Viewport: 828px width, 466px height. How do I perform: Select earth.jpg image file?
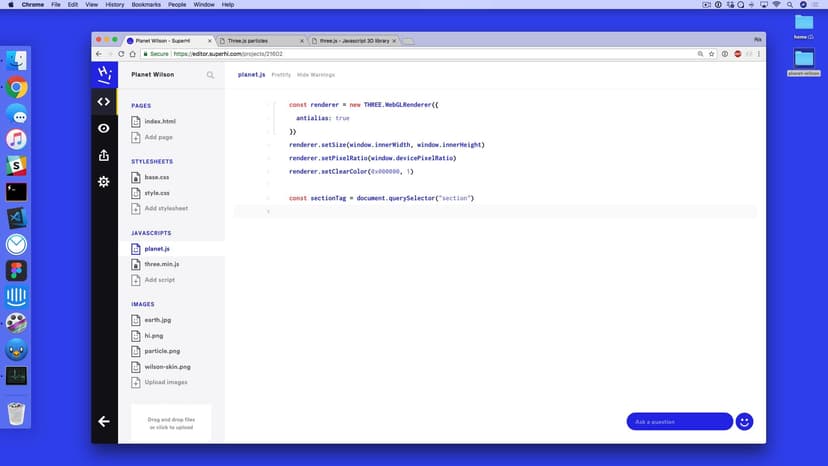(158, 320)
